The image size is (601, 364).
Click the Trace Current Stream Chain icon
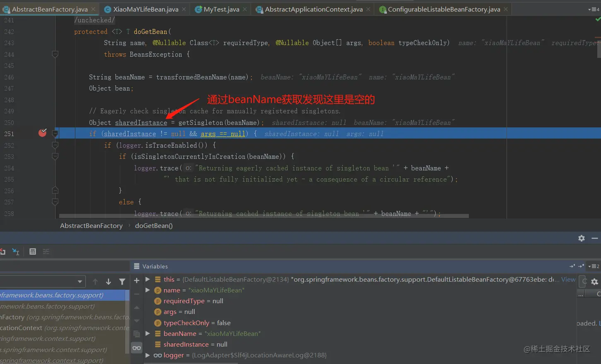click(46, 251)
